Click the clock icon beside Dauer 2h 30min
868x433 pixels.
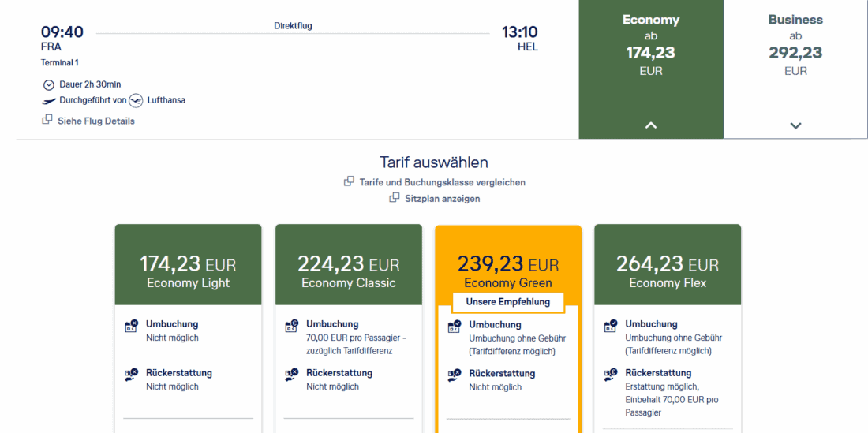tap(49, 84)
